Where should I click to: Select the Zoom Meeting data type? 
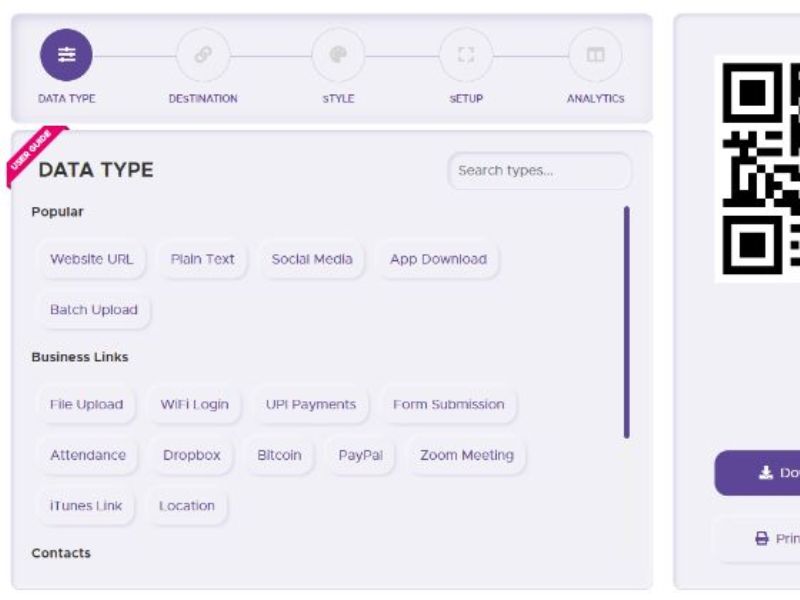(x=466, y=455)
